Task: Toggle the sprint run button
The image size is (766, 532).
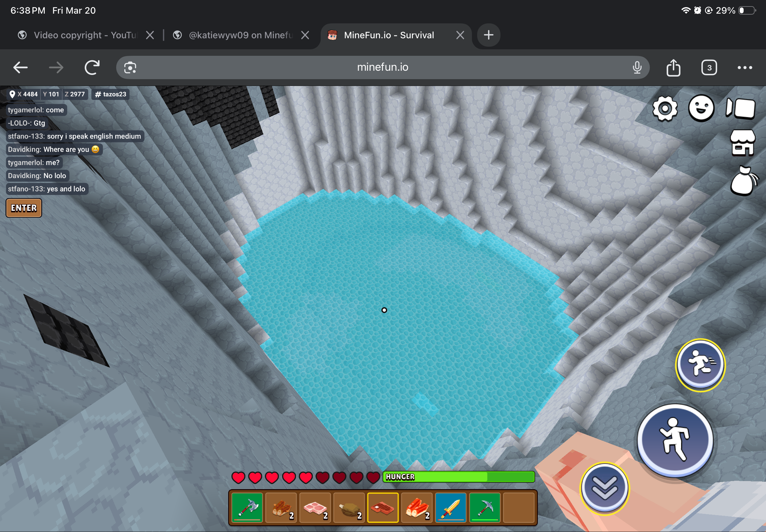Action: (700, 365)
